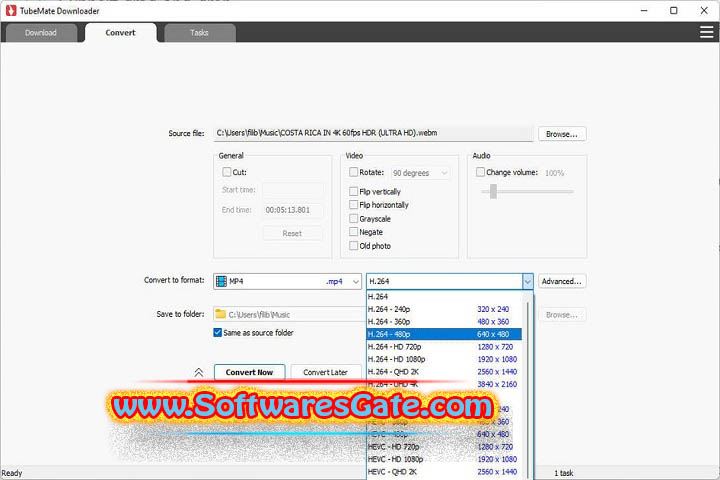This screenshot has height=480, width=720.
Task: Open the MP4 format dropdown
Action: pos(287,281)
